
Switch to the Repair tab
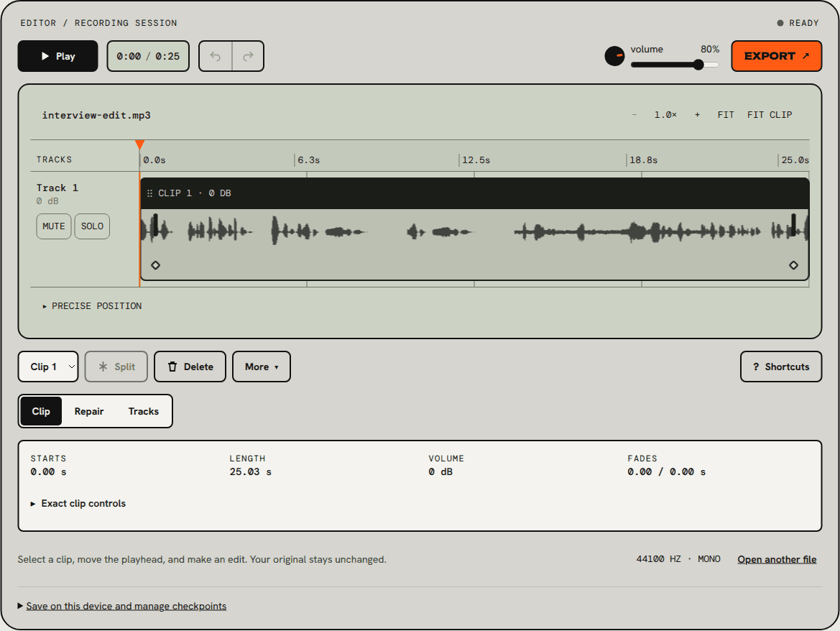pyautogui.click(x=89, y=411)
